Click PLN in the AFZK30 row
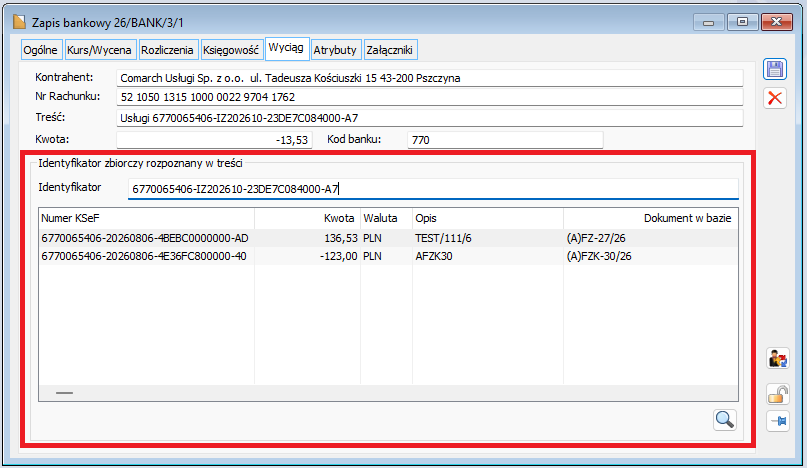This screenshot has height=468, width=807. (x=372, y=256)
